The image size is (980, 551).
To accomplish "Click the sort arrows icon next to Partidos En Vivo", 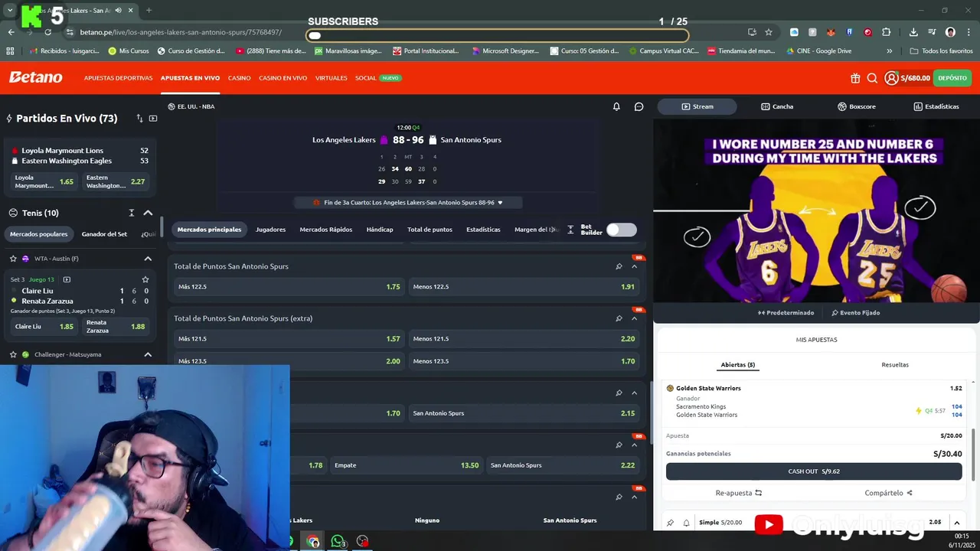I will 139,119.
